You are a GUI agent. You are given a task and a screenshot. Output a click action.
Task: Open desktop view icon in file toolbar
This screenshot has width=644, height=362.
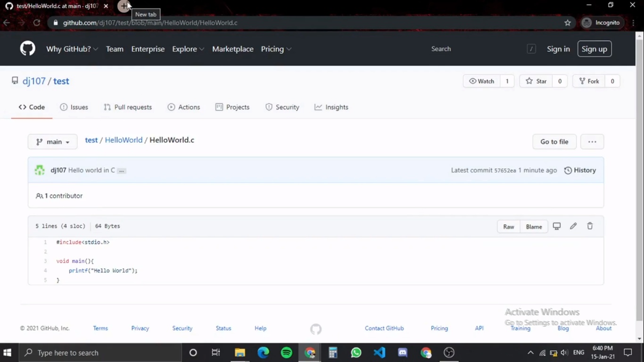557,226
